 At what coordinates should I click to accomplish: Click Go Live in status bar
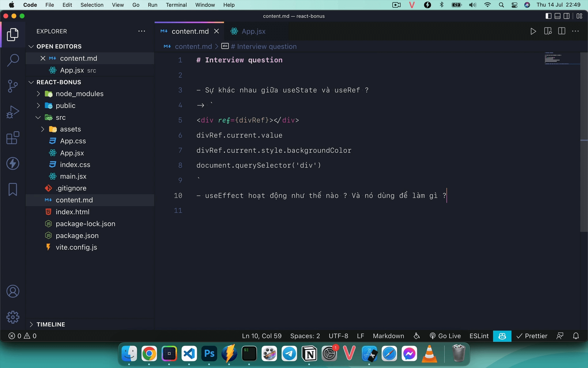click(445, 336)
